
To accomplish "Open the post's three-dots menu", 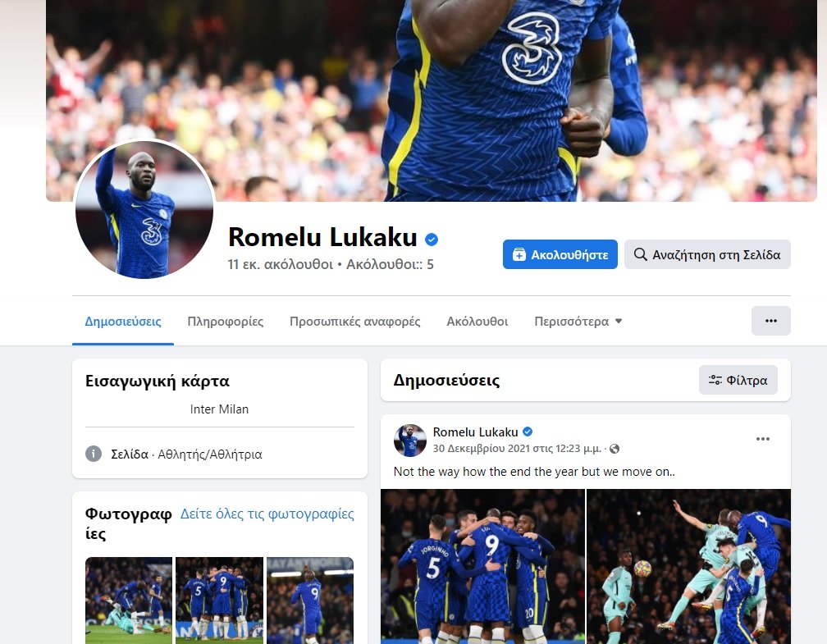I will point(763,439).
